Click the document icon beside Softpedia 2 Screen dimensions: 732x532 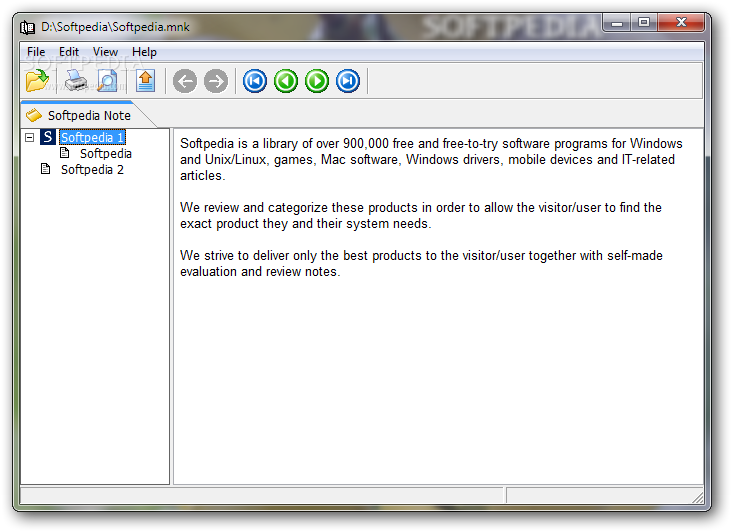[x=46, y=168]
